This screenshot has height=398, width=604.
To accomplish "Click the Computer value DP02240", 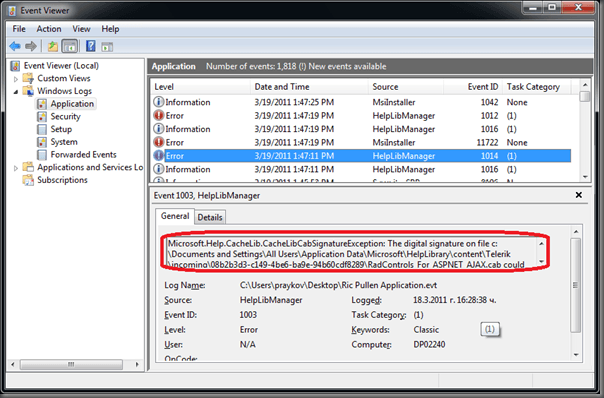I will pos(429,344).
